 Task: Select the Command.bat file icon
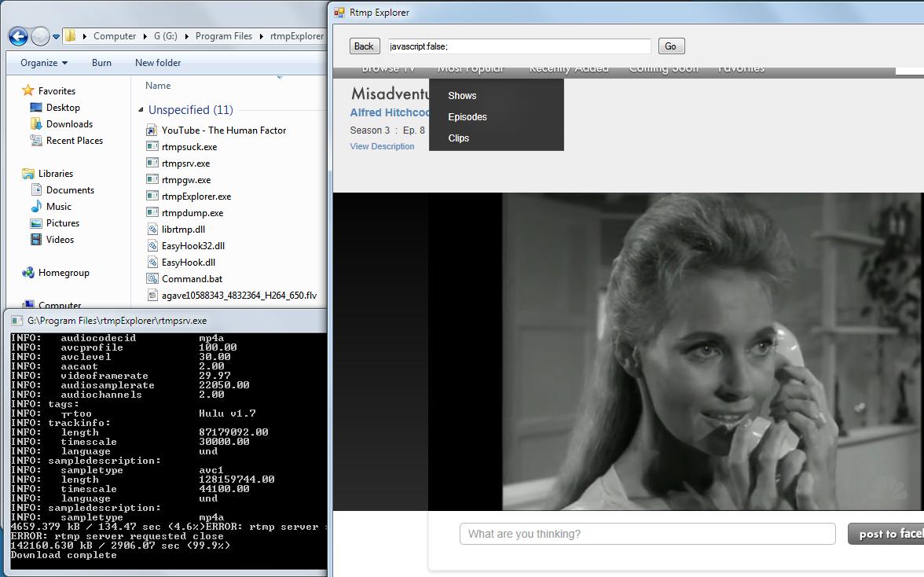tap(152, 279)
